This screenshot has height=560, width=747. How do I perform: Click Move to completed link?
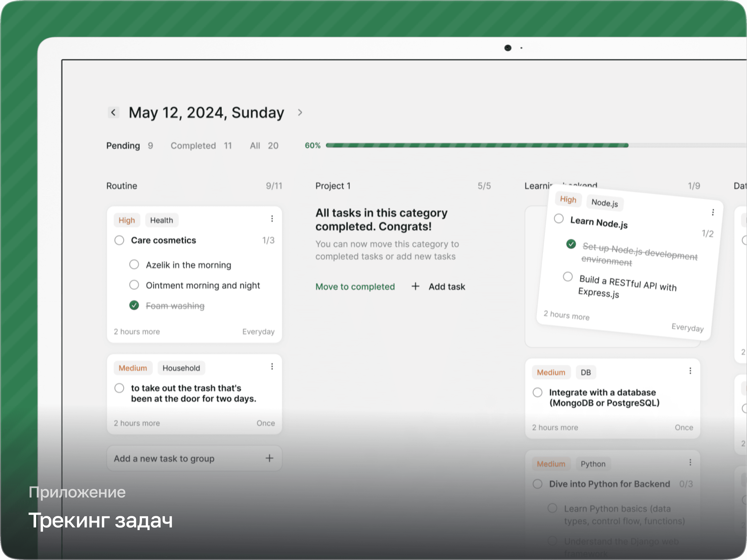point(355,287)
